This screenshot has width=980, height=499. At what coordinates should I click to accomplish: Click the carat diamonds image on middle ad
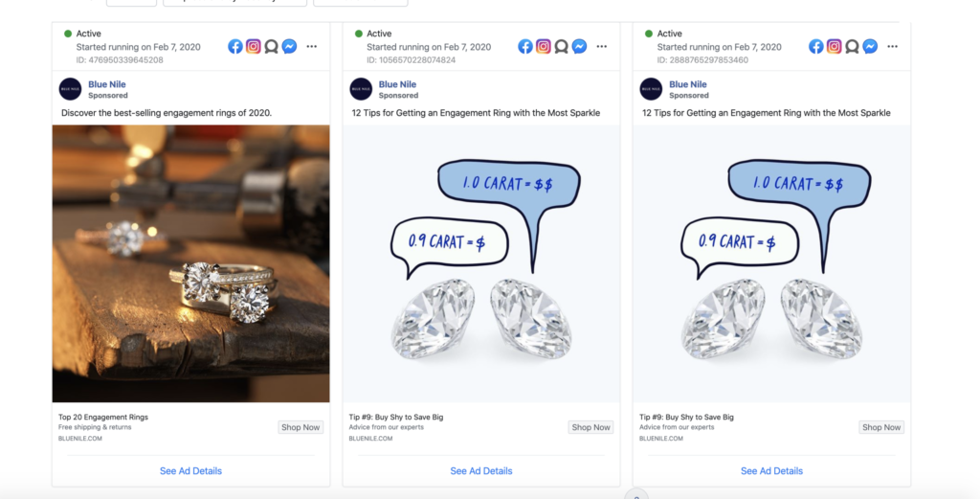[481, 263]
